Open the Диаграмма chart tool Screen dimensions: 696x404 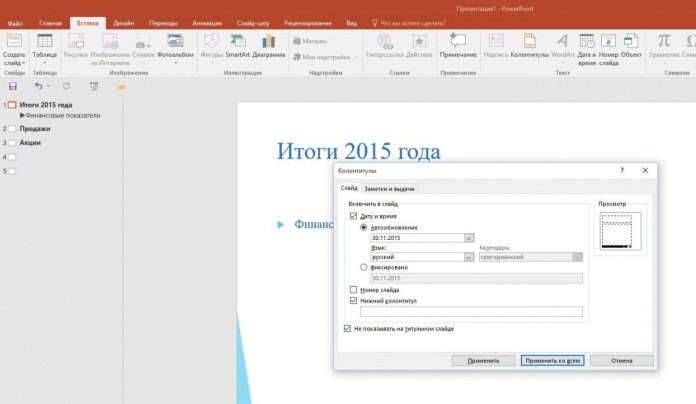pos(267,41)
